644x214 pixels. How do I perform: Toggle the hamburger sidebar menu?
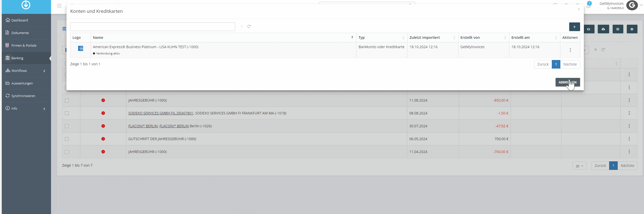point(59,6)
